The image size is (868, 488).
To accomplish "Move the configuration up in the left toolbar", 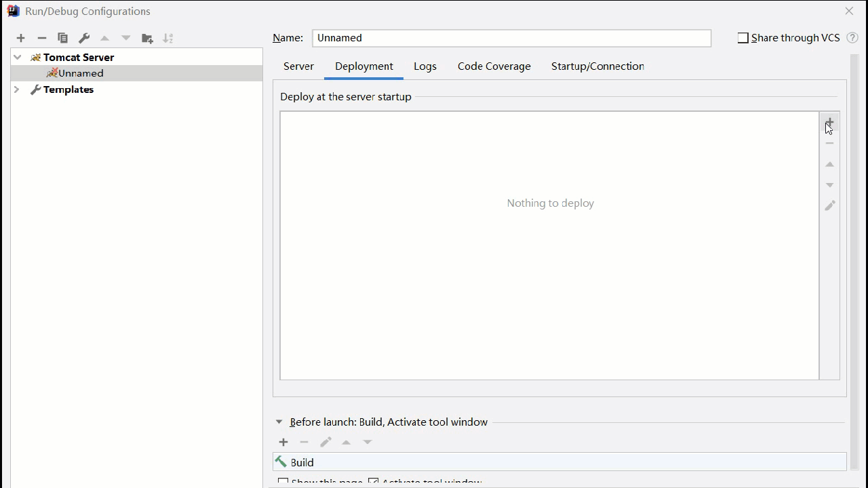I will pyautogui.click(x=105, y=38).
